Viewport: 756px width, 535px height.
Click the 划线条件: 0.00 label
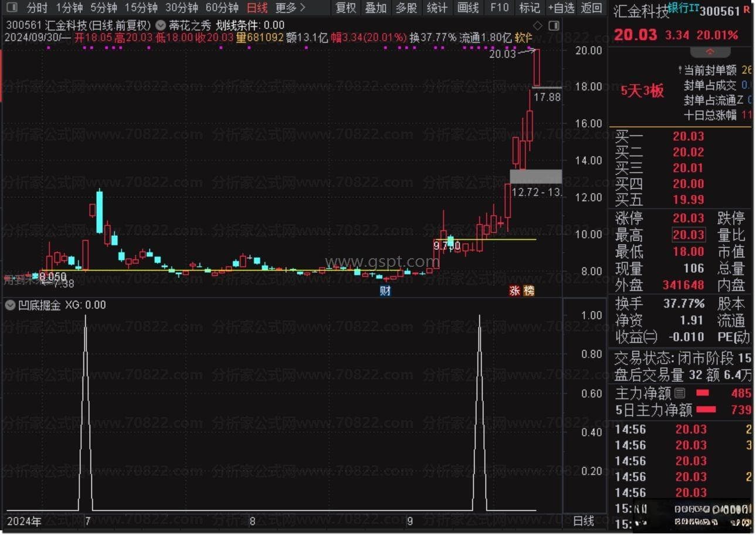pos(250,25)
